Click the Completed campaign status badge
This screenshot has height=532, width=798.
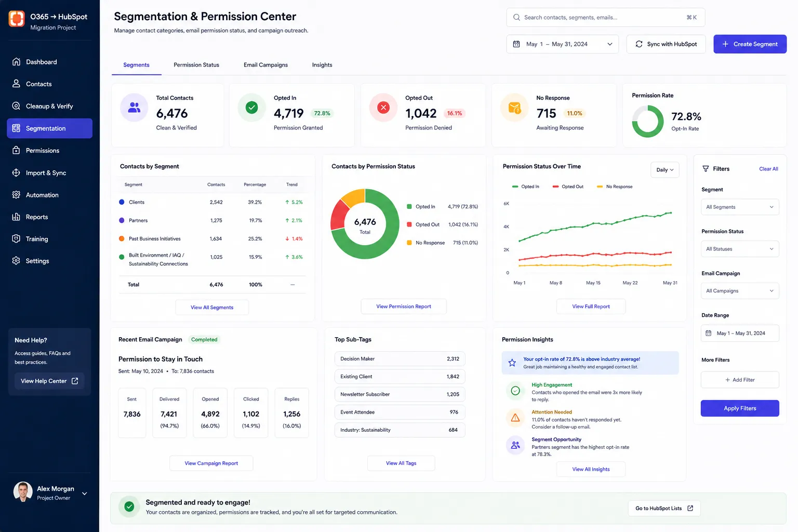204,340
